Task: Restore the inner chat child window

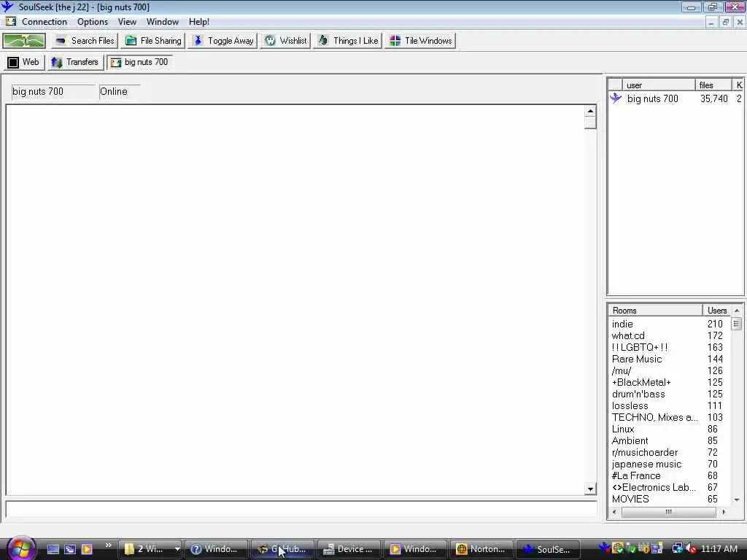Action: [726, 22]
